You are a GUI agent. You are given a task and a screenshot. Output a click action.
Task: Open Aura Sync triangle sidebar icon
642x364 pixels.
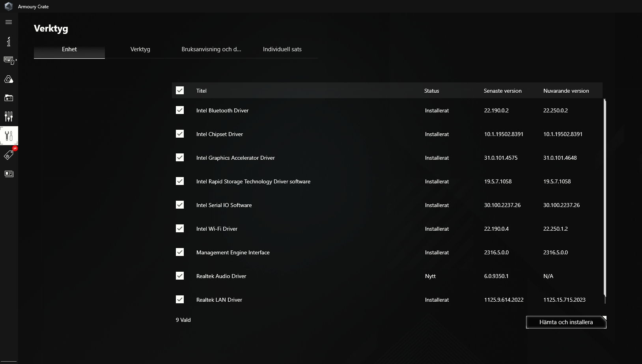tap(9, 79)
